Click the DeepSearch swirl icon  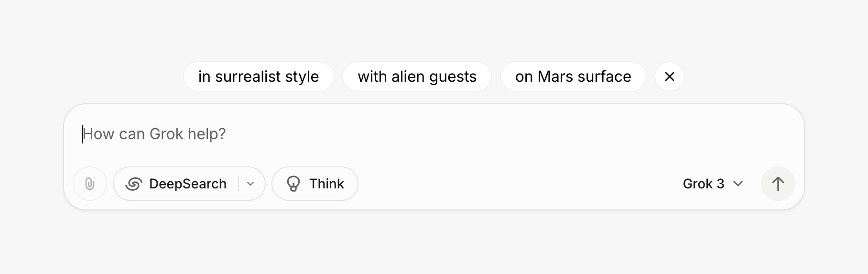click(134, 184)
